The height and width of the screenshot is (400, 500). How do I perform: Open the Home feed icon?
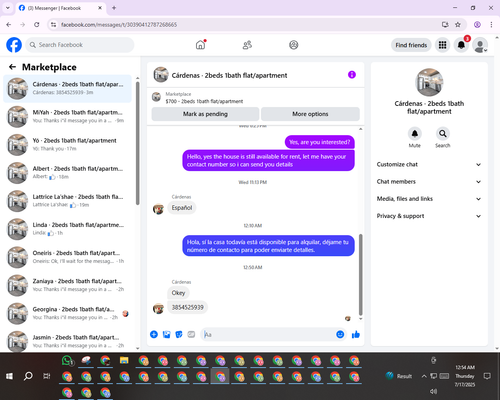[x=201, y=45]
